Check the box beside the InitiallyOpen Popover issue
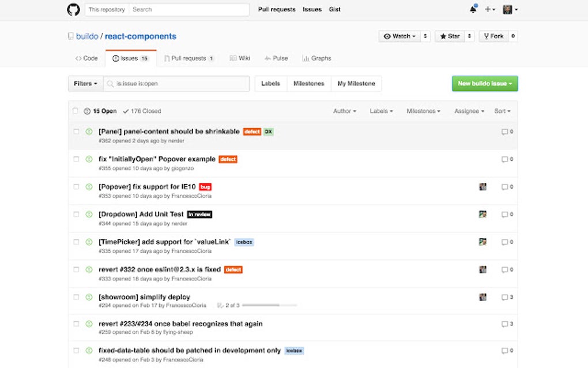The height and width of the screenshot is (368, 588). point(76,159)
